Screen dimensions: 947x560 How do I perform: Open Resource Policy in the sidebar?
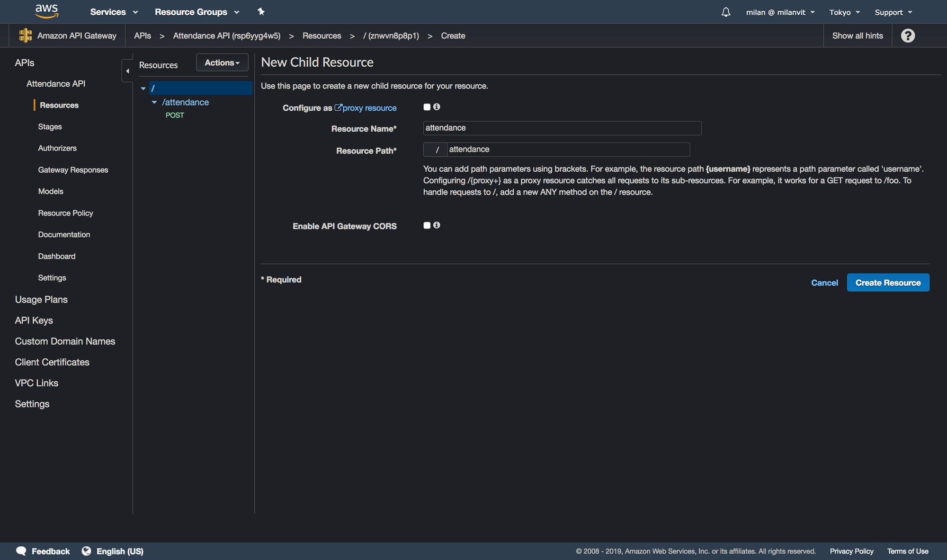[65, 213]
